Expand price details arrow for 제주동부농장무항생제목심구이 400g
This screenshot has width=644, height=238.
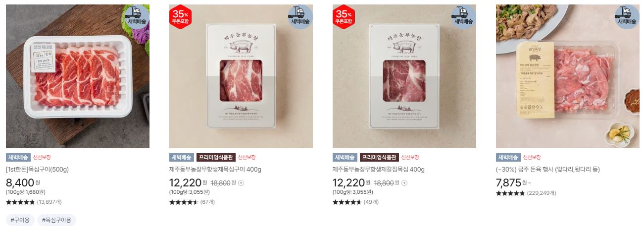[x=241, y=183]
